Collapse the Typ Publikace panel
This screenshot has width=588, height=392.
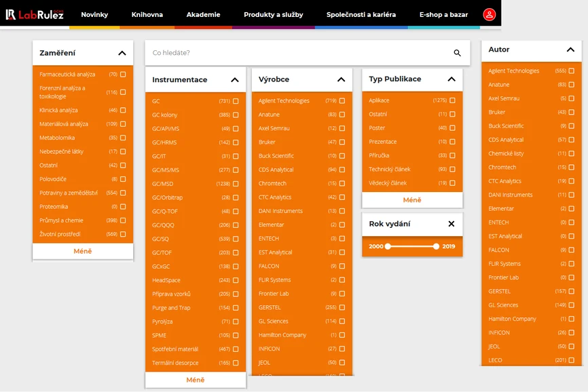point(452,79)
